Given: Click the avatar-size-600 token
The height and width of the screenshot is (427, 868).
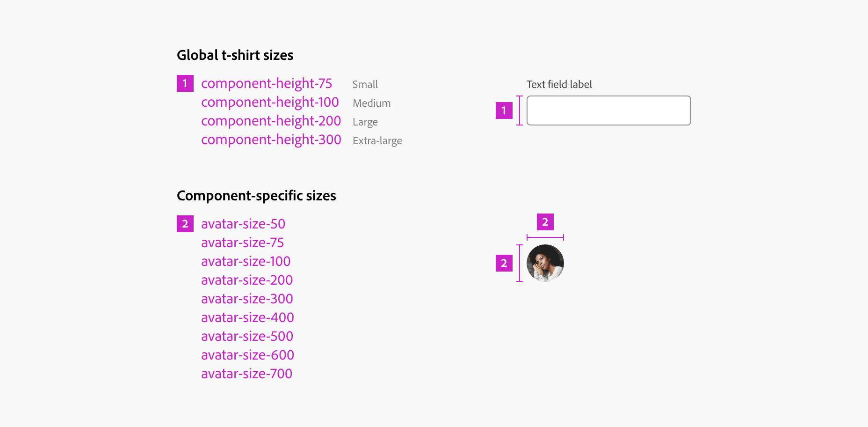Looking at the screenshot, I should (247, 355).
